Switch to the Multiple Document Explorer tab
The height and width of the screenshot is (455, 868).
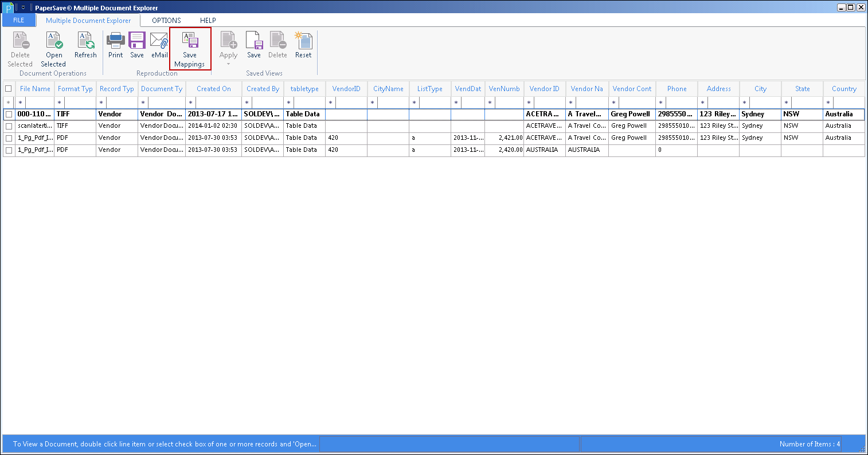88,21
